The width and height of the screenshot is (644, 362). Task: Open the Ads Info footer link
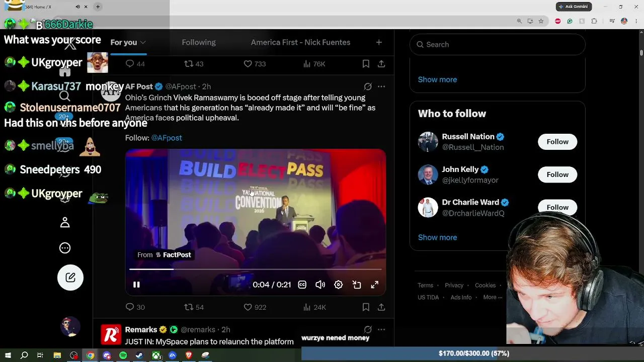click(x=461, y=298)
